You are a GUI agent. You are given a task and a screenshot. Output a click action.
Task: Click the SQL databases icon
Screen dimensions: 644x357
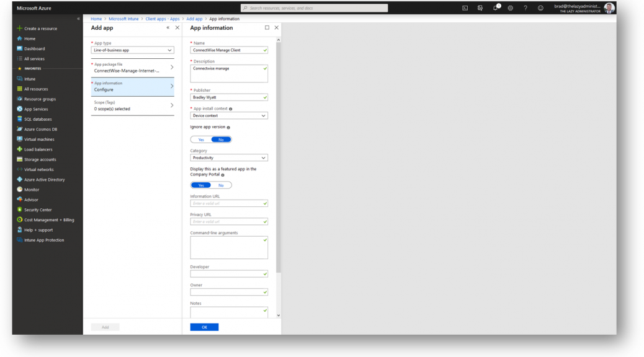click(19, 119)
